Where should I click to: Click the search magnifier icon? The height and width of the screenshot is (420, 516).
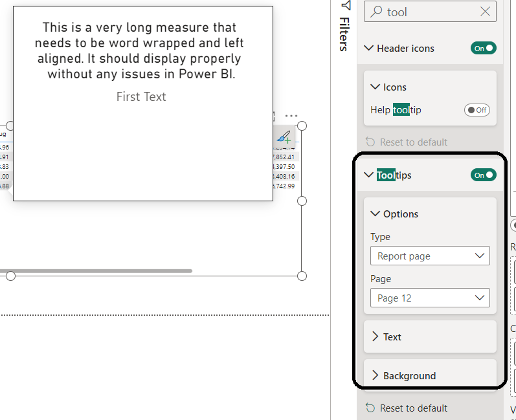376,12
